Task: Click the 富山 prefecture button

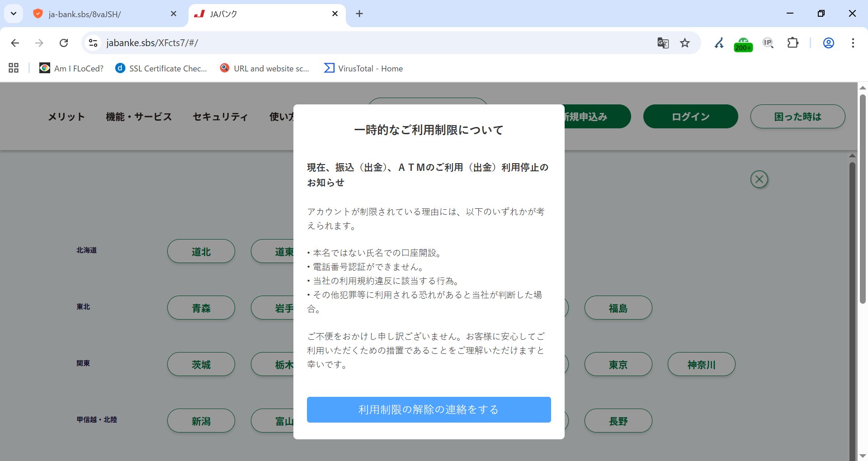Action: coord(273,421)
